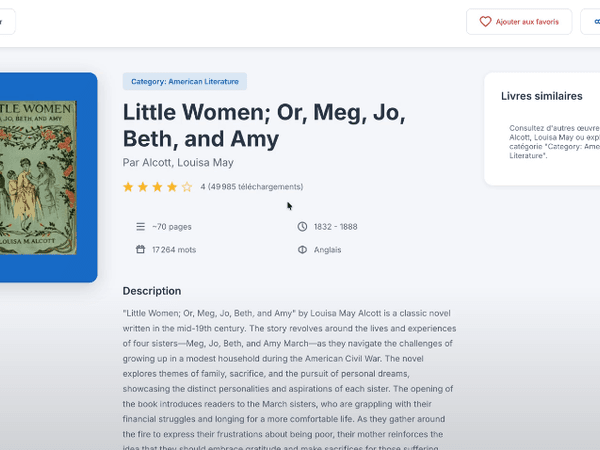
Task: Select the icon beside 17 264 mots
Action: [x=140, y=249]
